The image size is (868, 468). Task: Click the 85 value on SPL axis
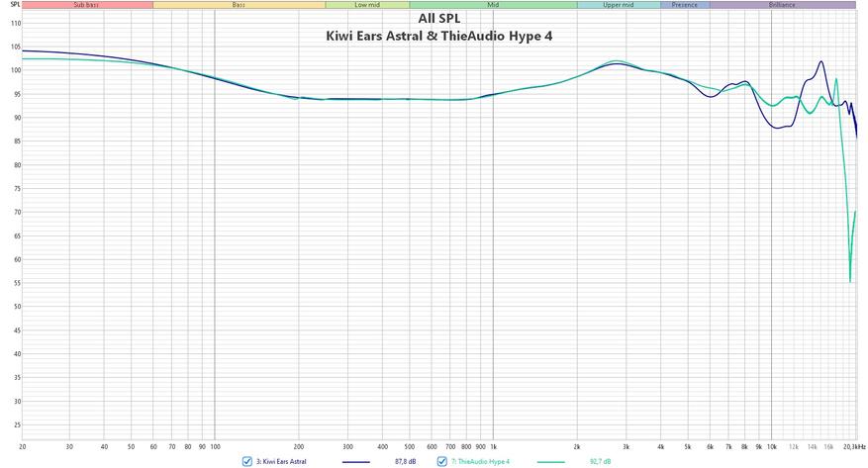click(17, 141)
